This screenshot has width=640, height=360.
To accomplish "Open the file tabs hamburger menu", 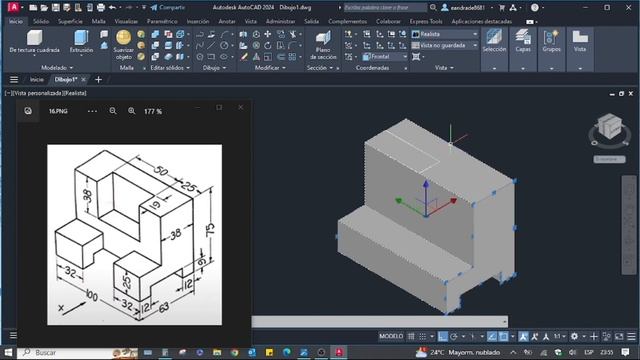I will 14,80.
